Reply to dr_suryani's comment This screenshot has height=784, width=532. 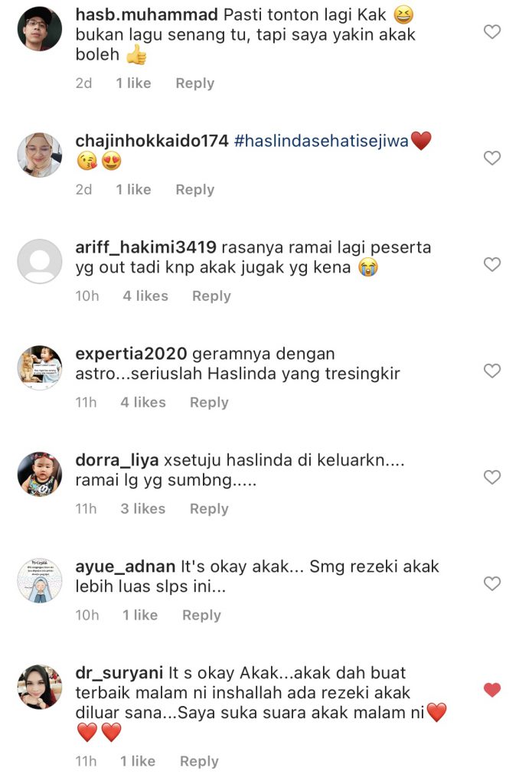tap(199, 762)
